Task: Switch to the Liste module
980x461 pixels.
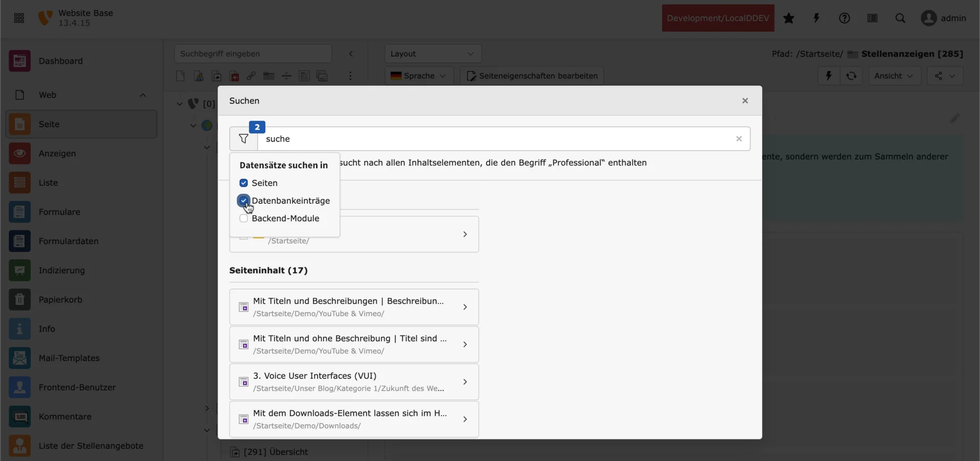Action: 47,183
